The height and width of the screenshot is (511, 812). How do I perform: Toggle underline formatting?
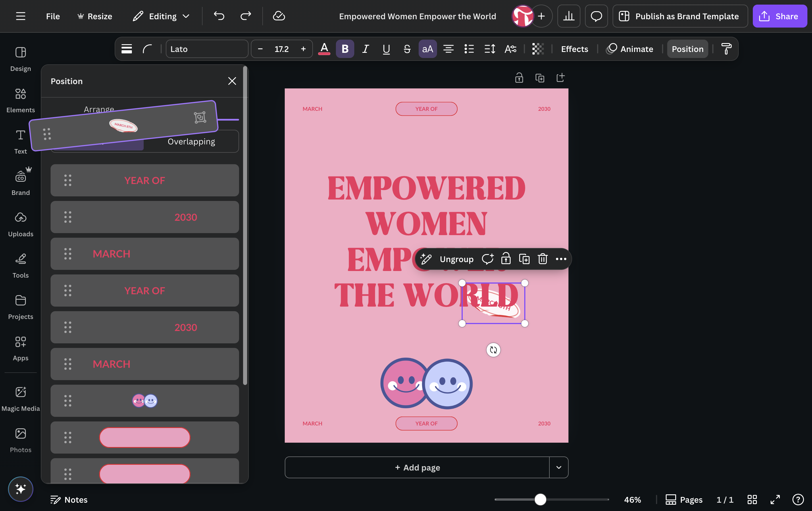point(386,49)
